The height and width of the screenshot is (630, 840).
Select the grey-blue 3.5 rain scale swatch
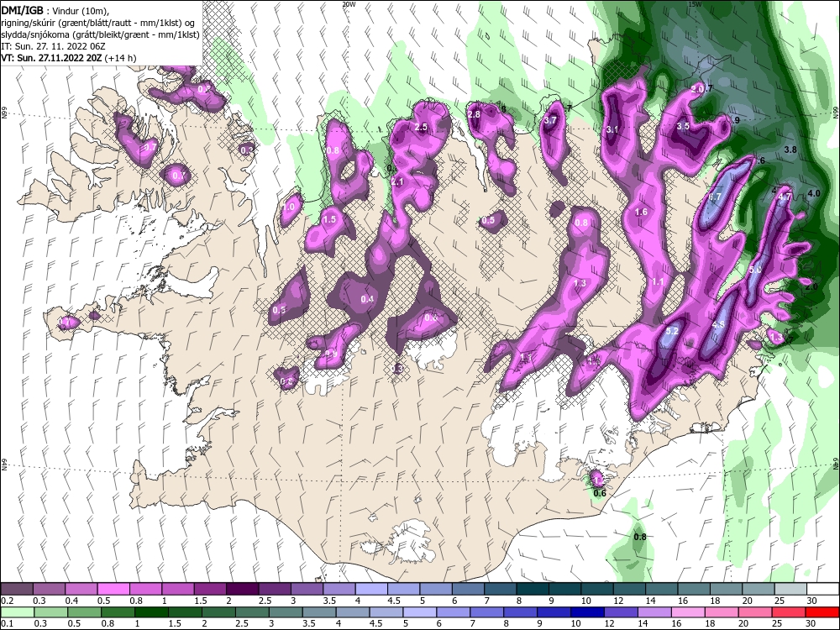(x=319, y=612)
